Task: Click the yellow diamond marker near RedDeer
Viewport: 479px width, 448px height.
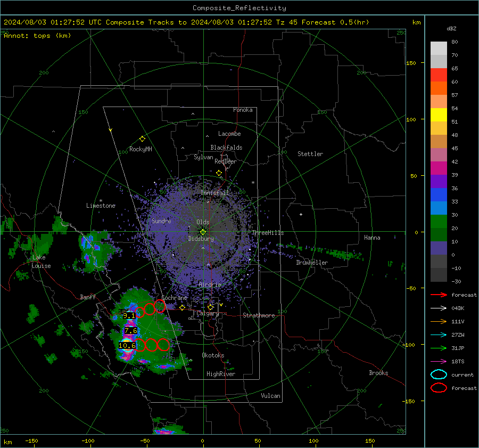Action: 219,173
